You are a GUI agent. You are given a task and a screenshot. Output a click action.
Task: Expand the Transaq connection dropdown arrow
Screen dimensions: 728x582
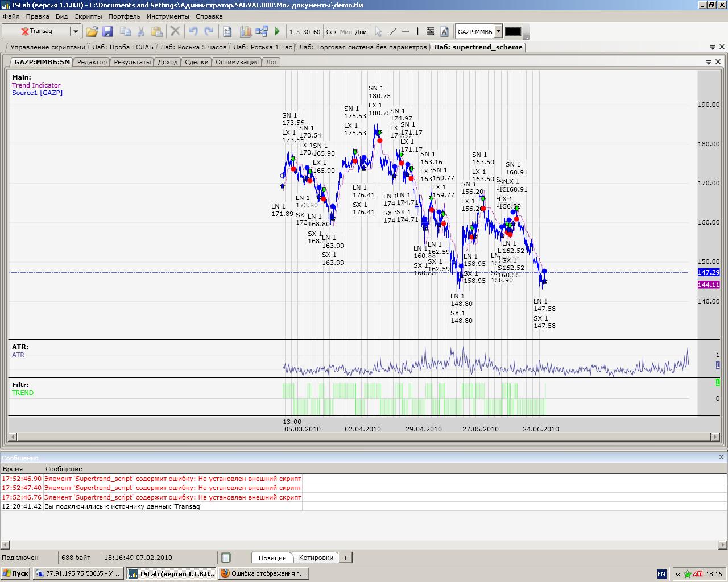click(75, 32)
